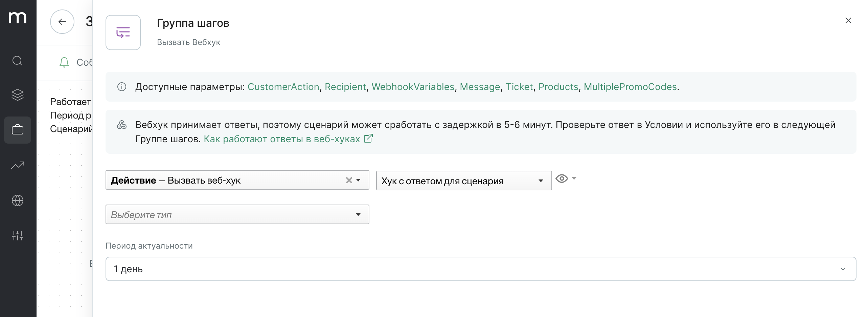Image resolution: width=868 pixels, height=317 pixels.
Task: Open the Recipient parameter link
Action: pos(345,87)
